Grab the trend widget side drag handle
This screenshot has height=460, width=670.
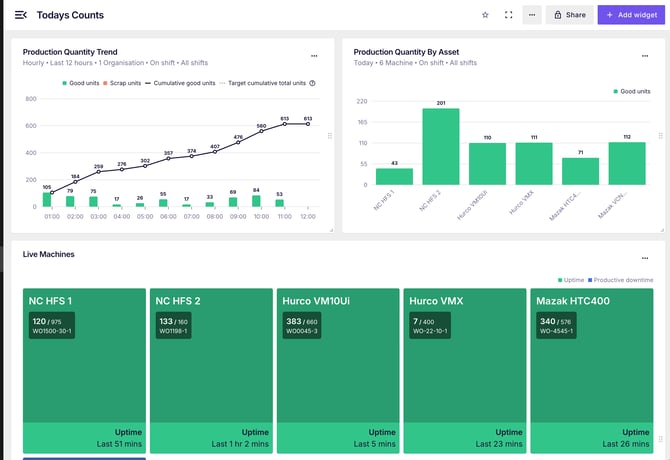330,136
